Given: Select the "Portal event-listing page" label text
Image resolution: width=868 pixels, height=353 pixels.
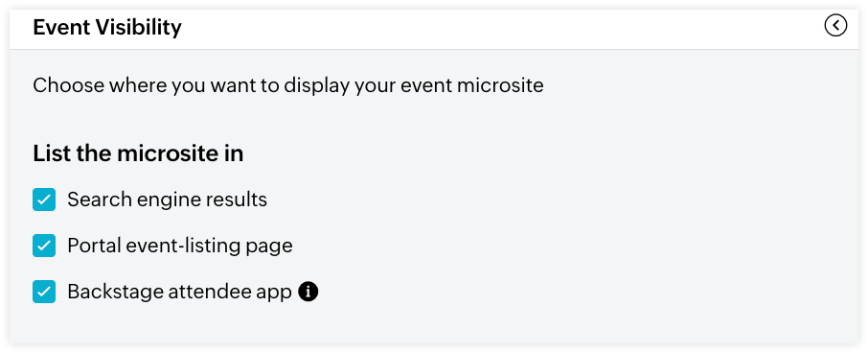Looking at the screenshot, I should tap(180, 246).
